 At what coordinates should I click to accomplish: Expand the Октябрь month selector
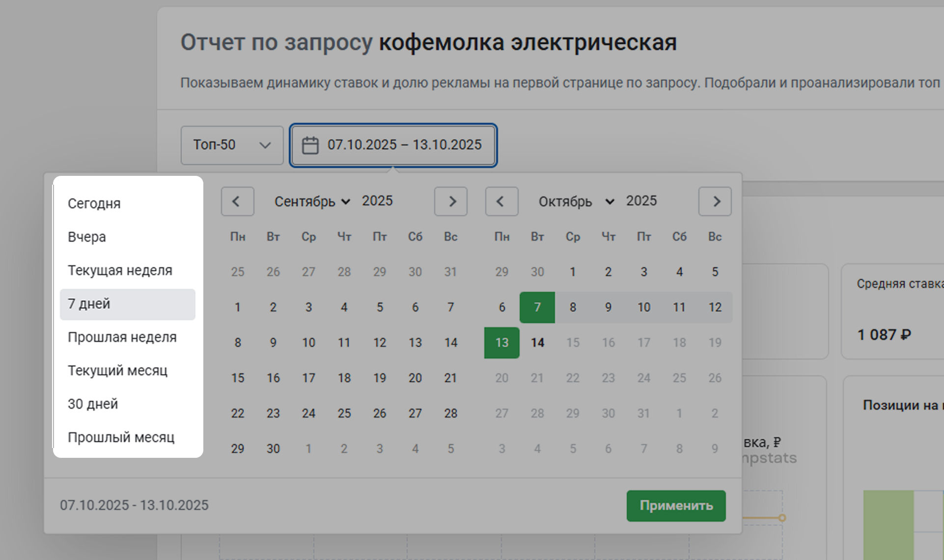point(576,201)
